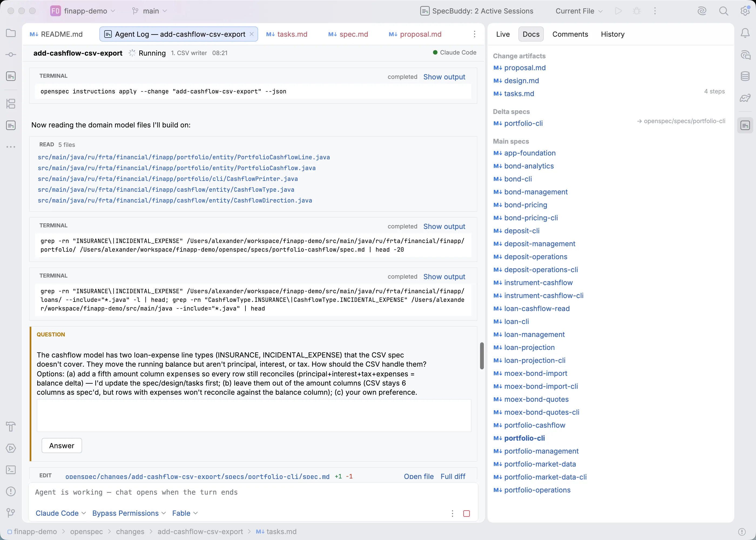Image resolution: width=756 pixels, height=540 pixels.
Task: Click the openspec breadcrumb in status bar
Action: [86, 532]
